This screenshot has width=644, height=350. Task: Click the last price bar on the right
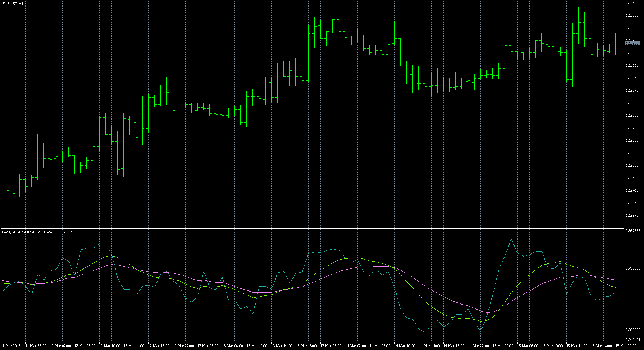(x=616, y=44)
